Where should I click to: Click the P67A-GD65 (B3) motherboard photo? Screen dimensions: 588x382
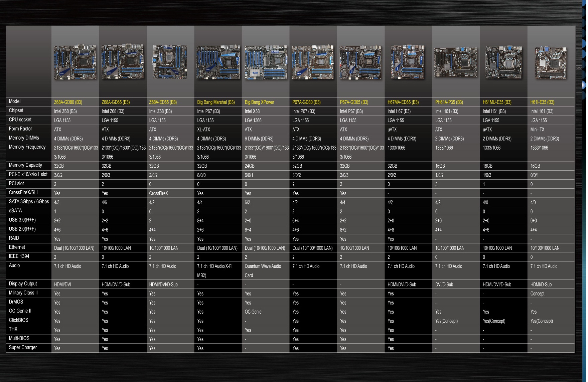click(x=361, y=62)
